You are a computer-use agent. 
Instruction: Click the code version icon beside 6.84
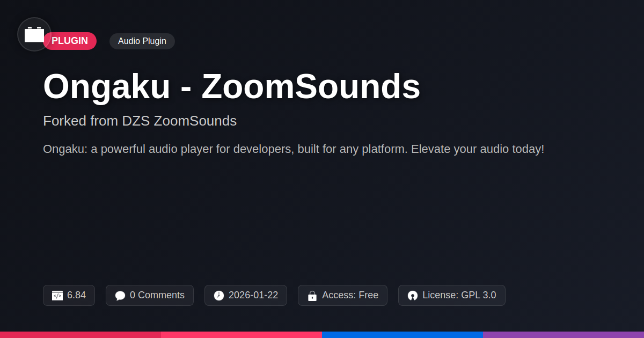pyautogui.click(x=57, y=296)
